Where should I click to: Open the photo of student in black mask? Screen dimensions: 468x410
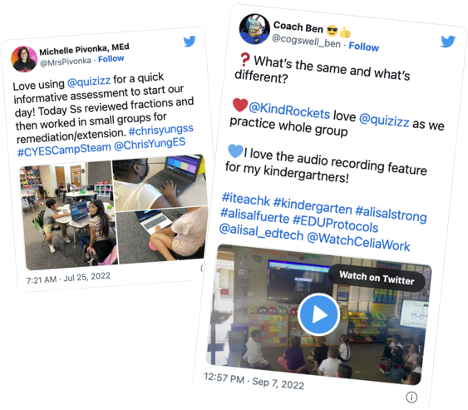[158, 182]
